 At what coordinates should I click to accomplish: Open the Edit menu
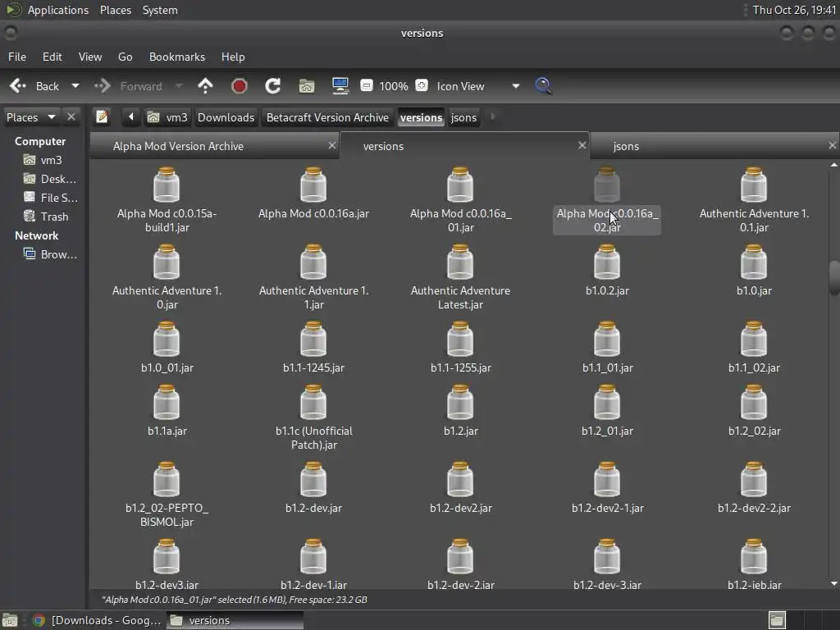pos(52,57)
